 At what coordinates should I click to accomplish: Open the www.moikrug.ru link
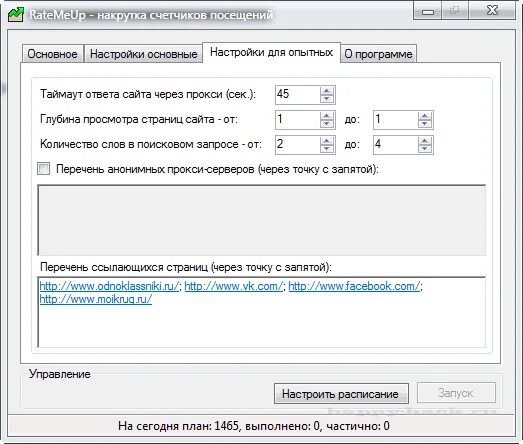click(96, 299)
